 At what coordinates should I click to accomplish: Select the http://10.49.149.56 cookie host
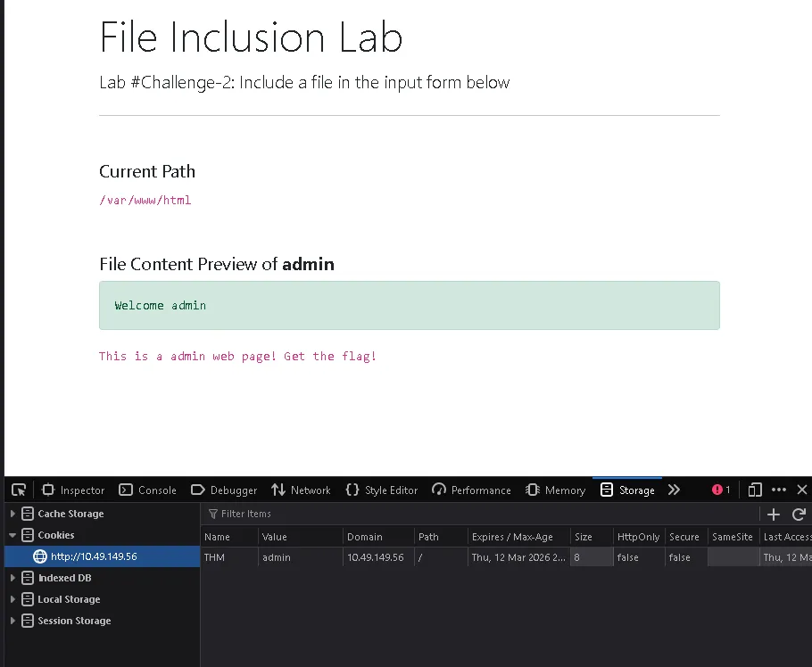94,556
